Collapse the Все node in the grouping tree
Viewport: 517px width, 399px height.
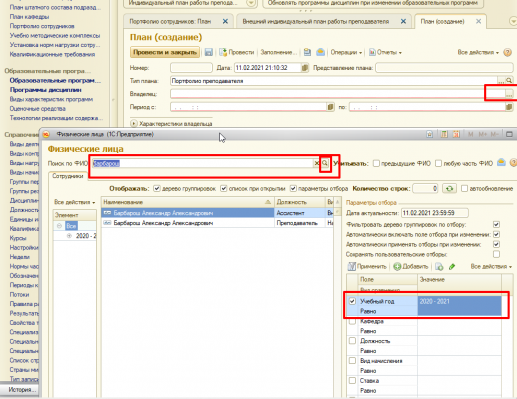[59, 226]
